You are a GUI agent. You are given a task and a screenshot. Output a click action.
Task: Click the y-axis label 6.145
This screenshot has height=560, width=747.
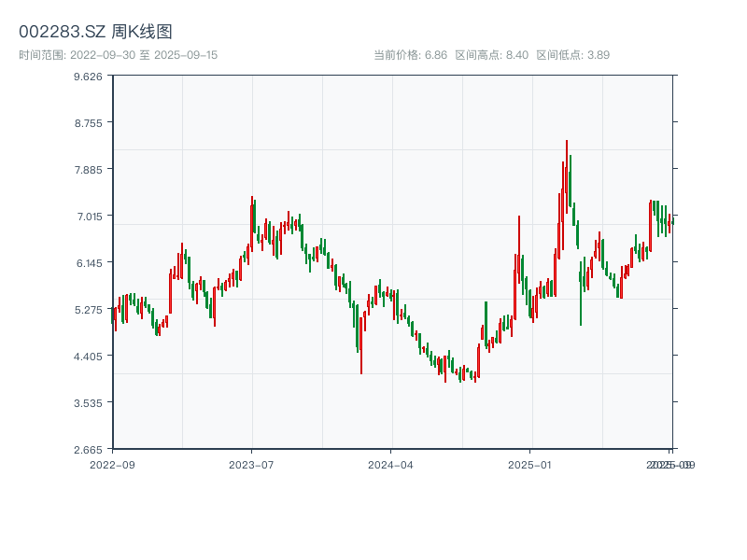(89, 263)
